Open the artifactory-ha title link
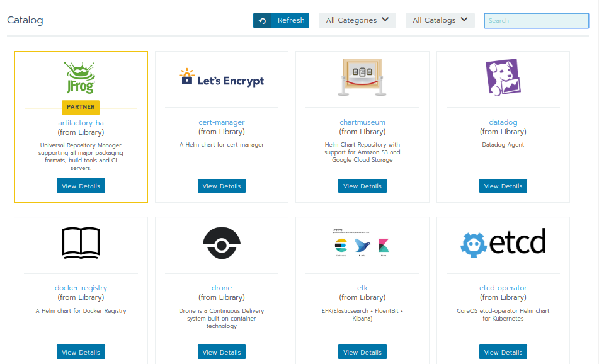Screen dimensions: 599x364 click(81, 123)
